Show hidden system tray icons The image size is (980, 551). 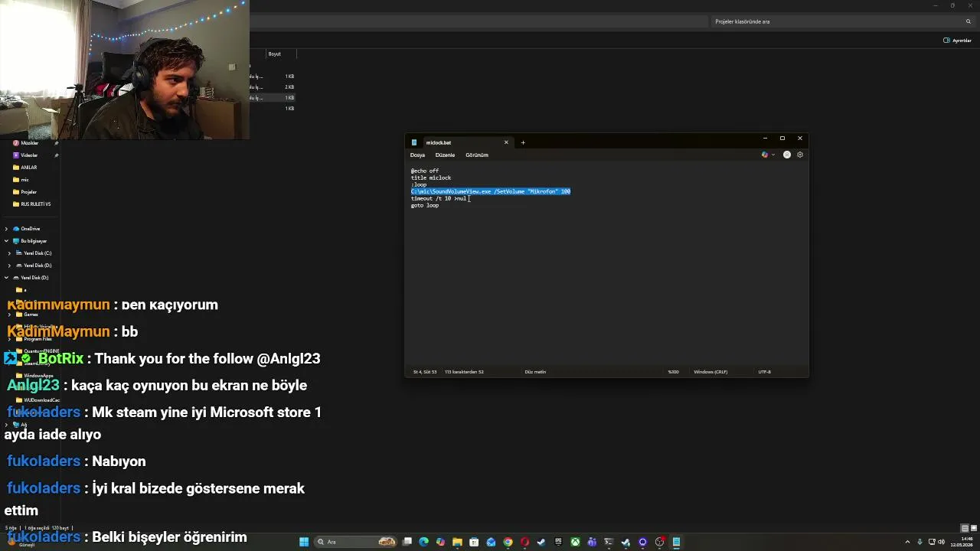pyautogui.click(x=907, y=542)
